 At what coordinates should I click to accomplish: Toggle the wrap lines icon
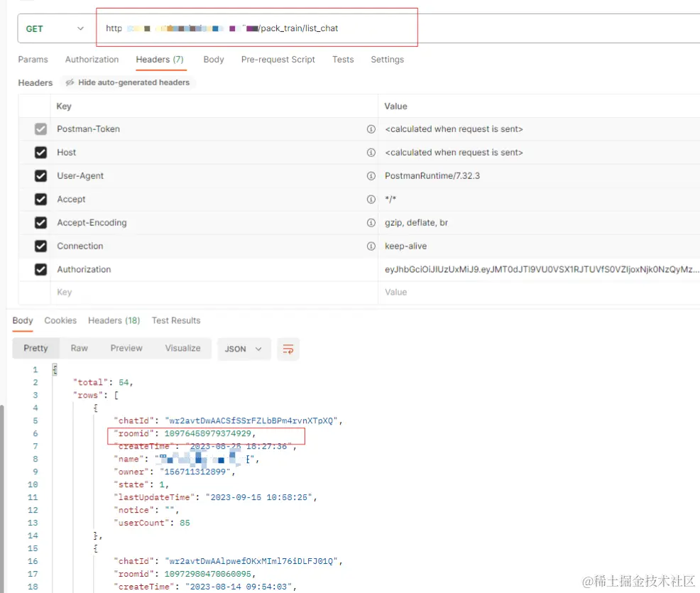click(x=288, y=349)
